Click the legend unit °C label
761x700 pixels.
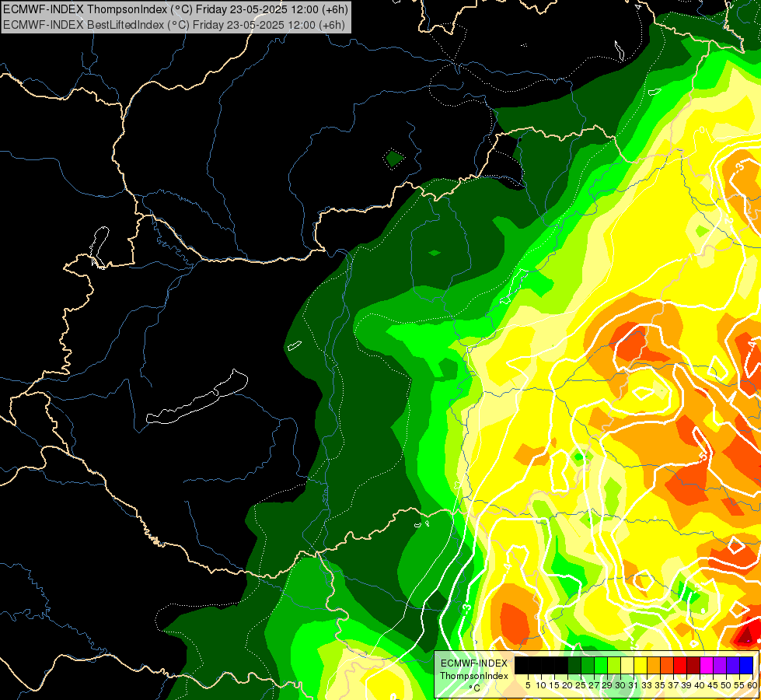pyautogui.click(x=474, y=688)
